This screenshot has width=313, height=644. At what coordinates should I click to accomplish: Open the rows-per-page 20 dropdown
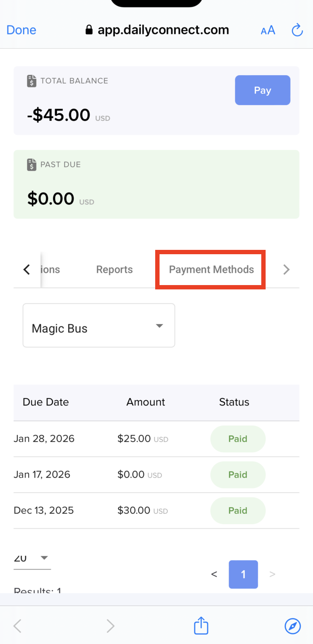[32, 559]
